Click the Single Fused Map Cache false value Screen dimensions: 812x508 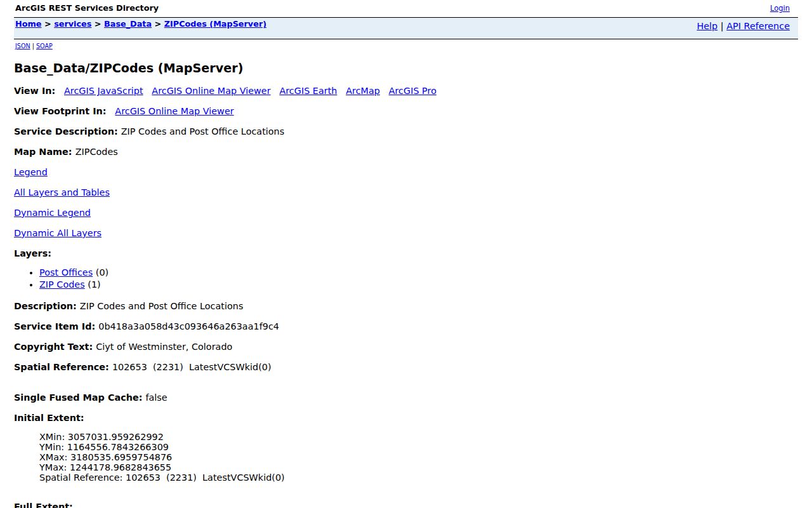(156, 398)
